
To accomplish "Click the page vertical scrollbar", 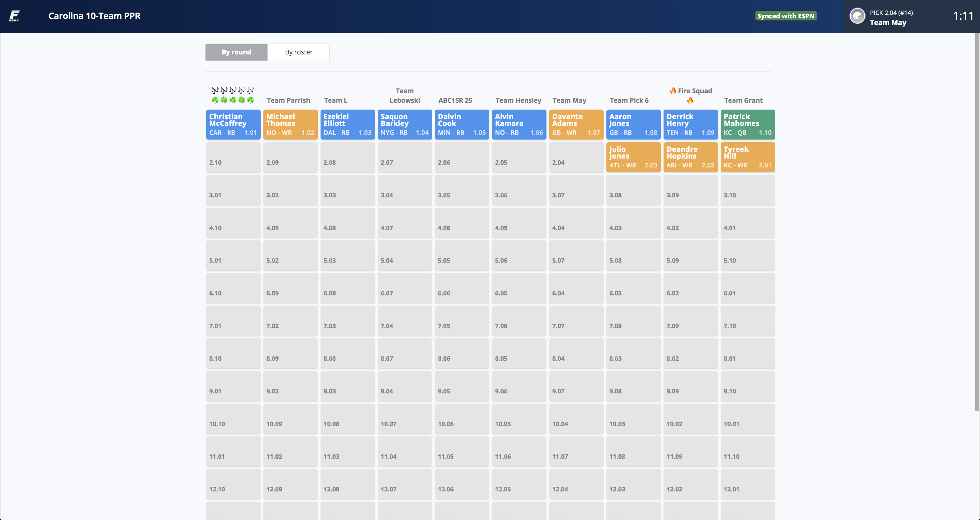I will click(x=977, y=222).
